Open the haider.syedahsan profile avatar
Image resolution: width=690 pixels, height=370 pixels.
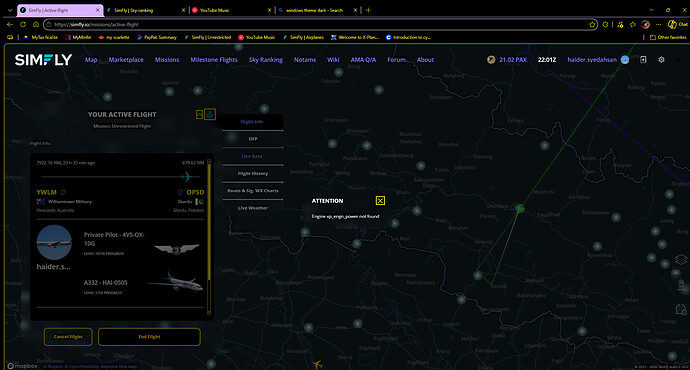tap(625, 59)
